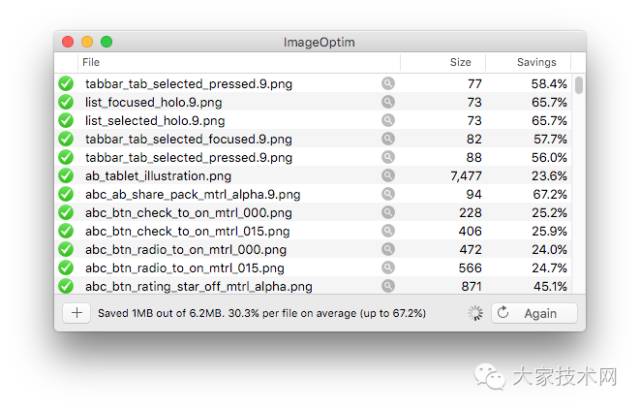Click the spinning progress indicator

pyautogui.click(x=475, y=313)
